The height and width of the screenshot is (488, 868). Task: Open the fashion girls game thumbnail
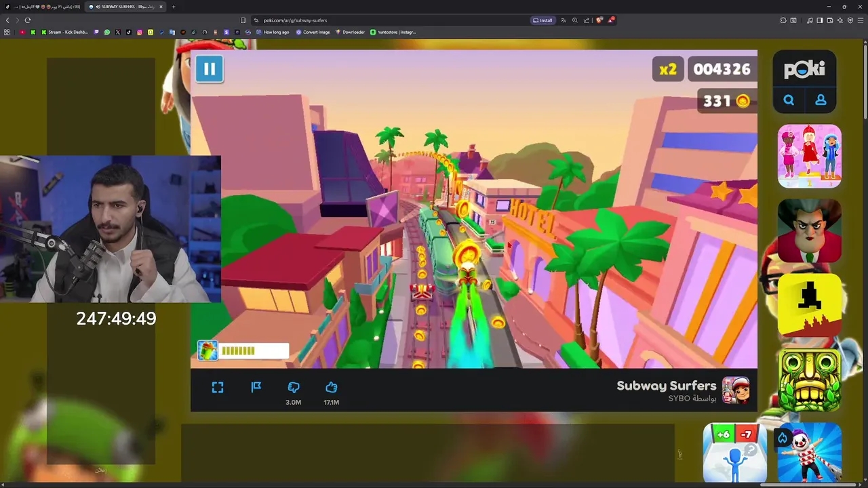810,156
